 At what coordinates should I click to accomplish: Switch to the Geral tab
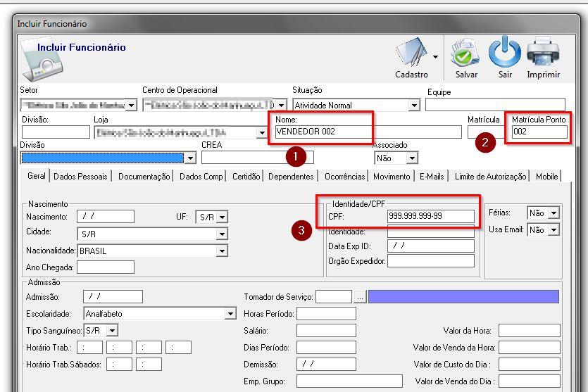37,176
